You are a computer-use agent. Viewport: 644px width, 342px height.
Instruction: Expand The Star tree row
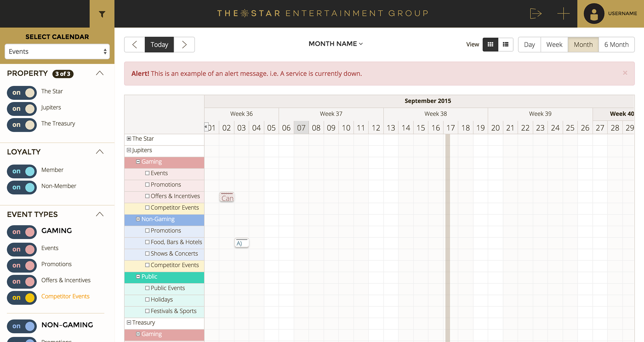[x=129, y=138]
